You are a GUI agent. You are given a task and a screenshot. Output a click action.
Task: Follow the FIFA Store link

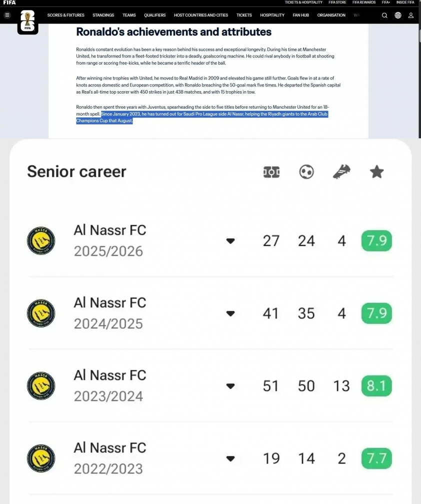coord(337,3)
